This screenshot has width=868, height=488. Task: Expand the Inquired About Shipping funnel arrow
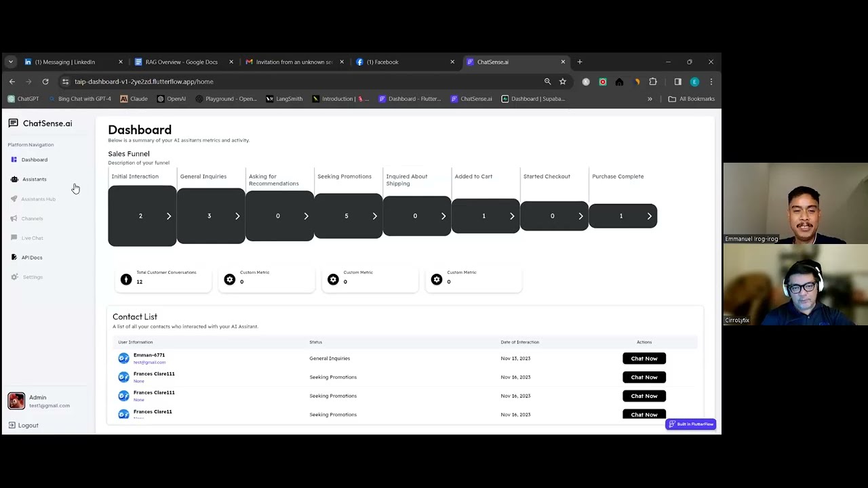[x=443, y=216]
